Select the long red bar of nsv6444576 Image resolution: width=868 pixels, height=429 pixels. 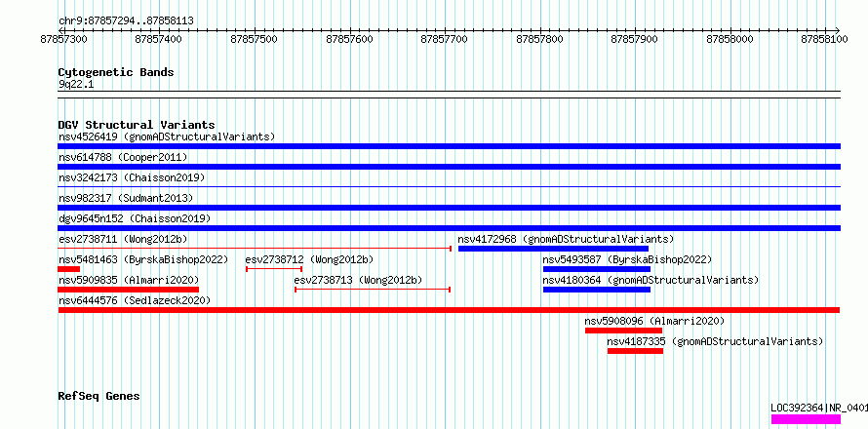point(449,309)
